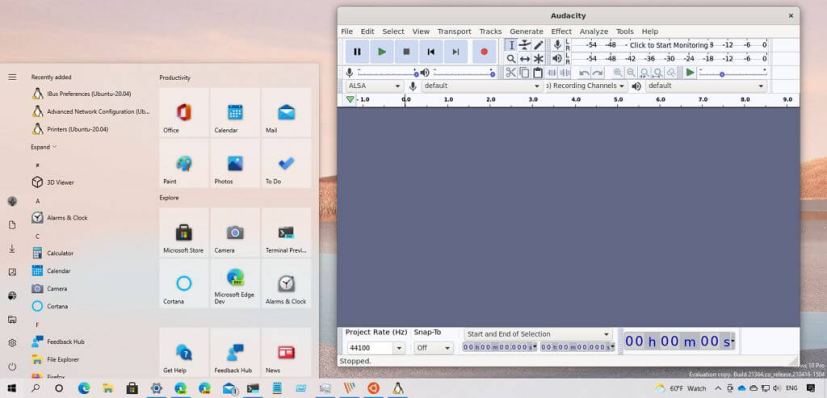Image resolution: width=827 pixels, height=398 pixels.
Task: Select the Zoom magnifier tool
Action: tap(511, 59)
